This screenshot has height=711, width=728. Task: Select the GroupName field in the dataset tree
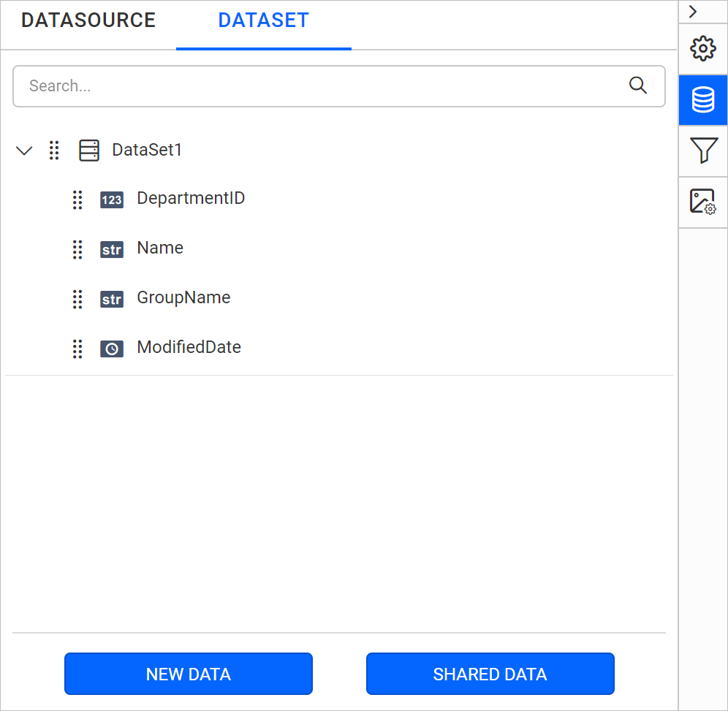(183, 298)
